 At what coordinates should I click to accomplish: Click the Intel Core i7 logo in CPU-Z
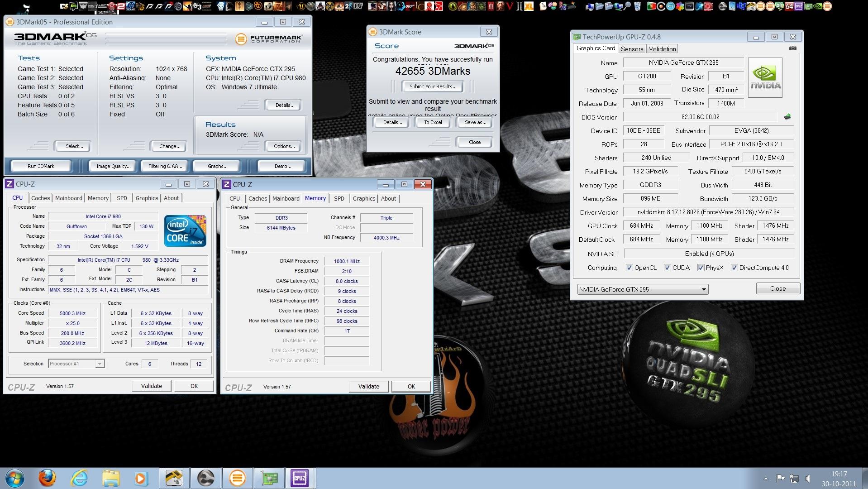pos(185,231)
